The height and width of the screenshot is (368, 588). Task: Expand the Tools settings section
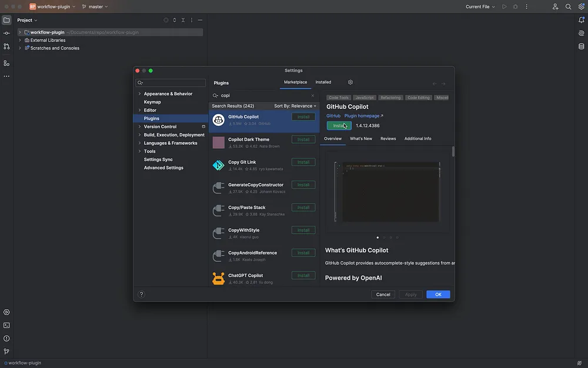(x=139, y=151)
